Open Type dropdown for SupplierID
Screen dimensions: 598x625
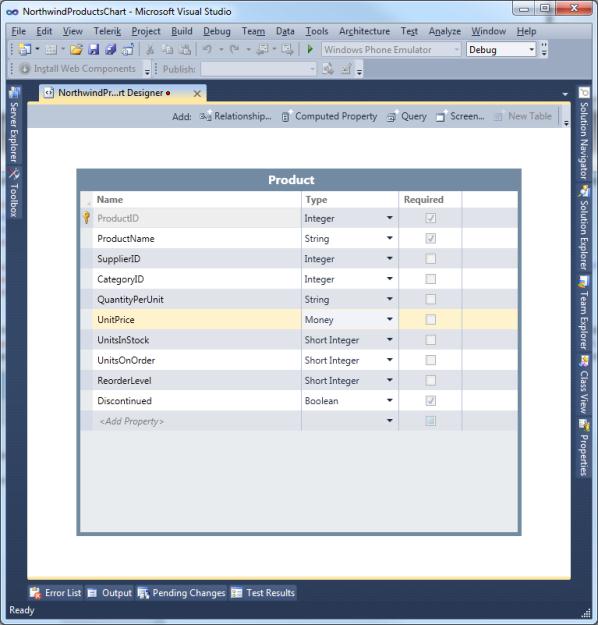pos(389,258)
